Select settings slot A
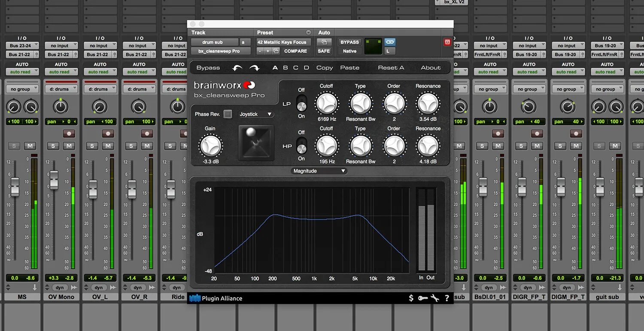Screen dimensions: 644x331 tap(275, 68)
